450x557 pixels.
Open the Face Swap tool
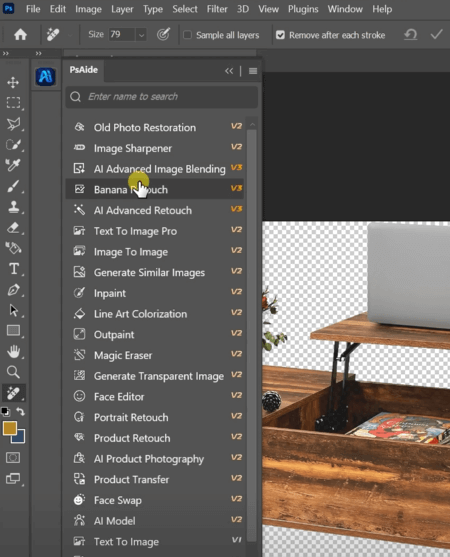[155, 500]
